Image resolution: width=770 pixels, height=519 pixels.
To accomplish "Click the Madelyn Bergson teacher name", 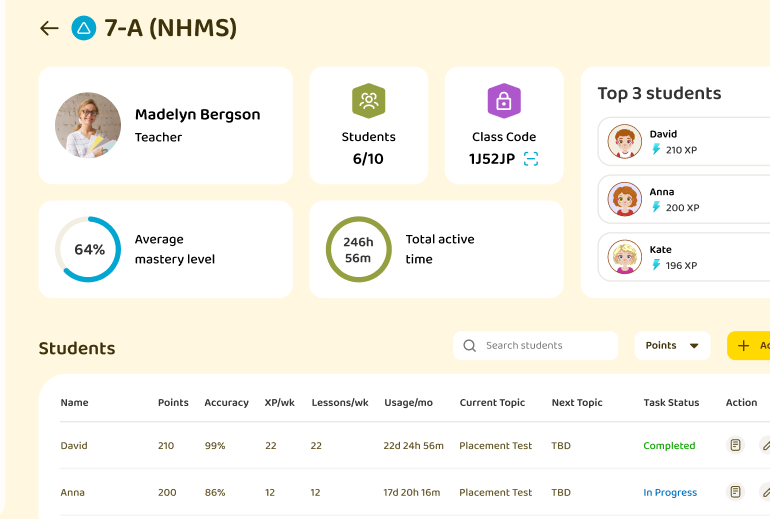I will tap(197, 114).
